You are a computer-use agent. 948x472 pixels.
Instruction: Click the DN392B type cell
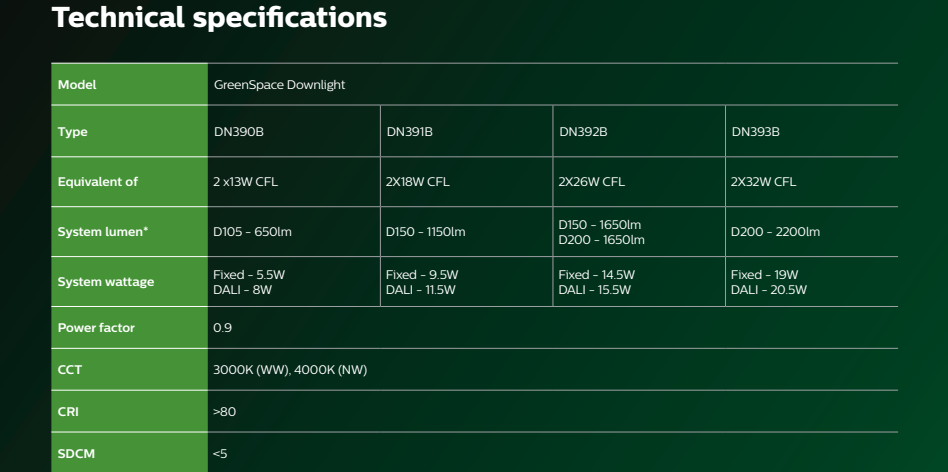[x=583, y=132]
